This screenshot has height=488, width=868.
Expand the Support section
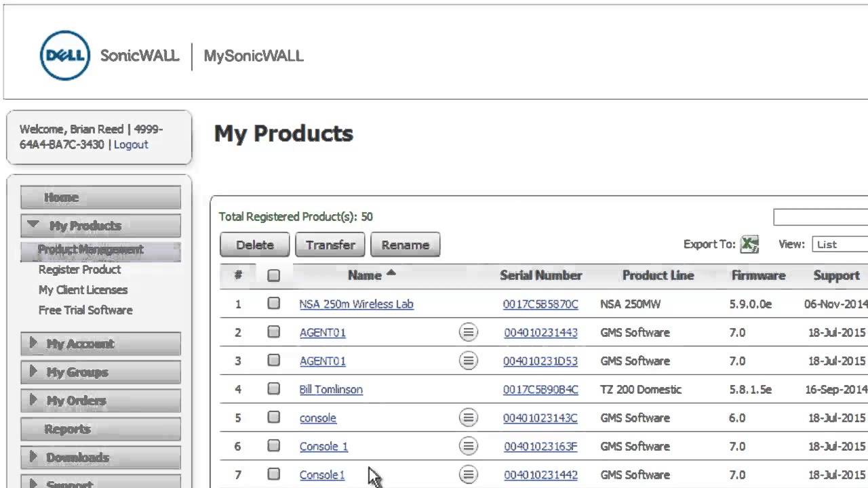101,482
